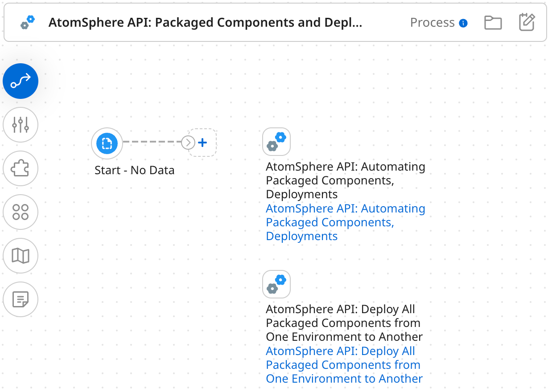The width and height of the screenshot is (552, 392).
Task: Open the Automating Packaged Components, Deployments link
Action: (x=346, y=222)
